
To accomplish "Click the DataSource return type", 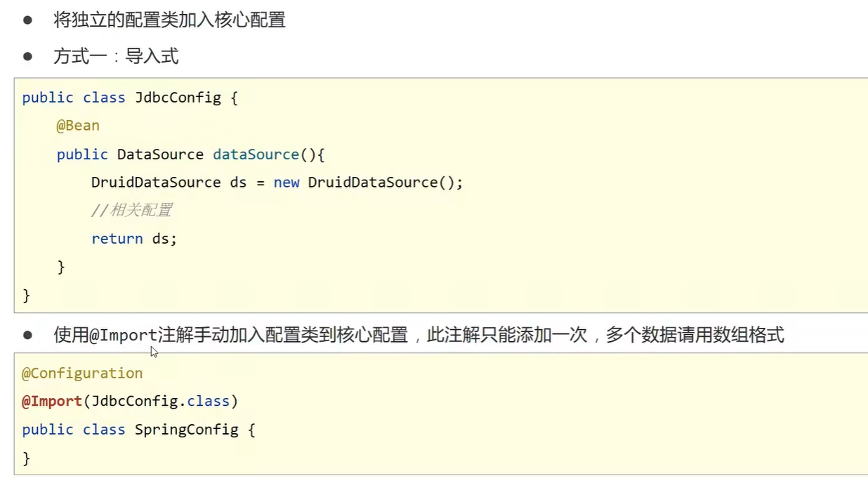I will pos(160,154).
